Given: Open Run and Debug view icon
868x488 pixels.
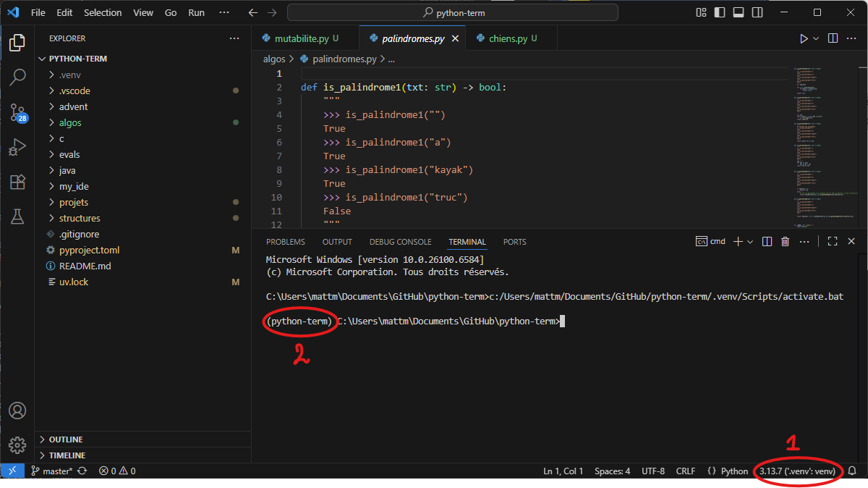Looking at the screenshot, I should tap(17, 147).
